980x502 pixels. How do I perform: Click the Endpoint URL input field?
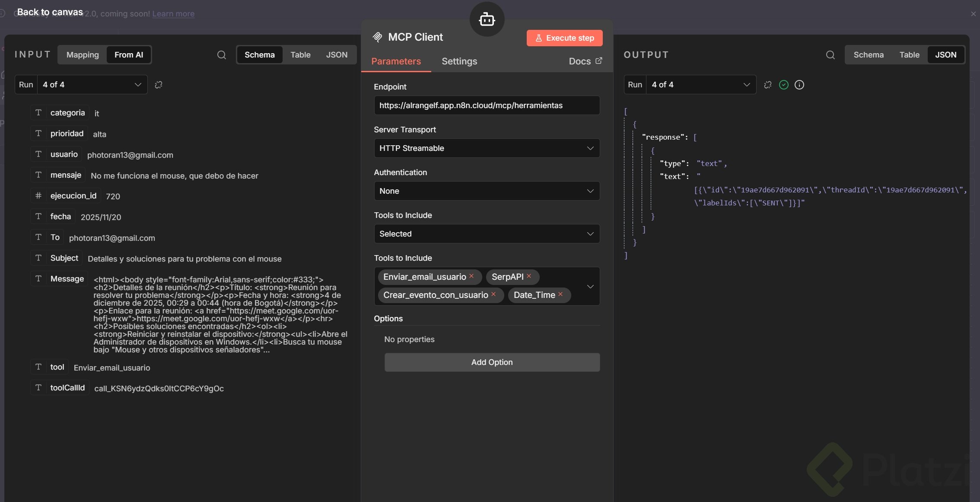(487, 106)
